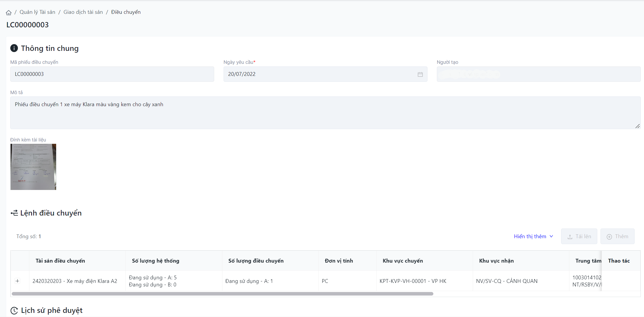Open the attached document thumbnail

[x=33, y=167]
